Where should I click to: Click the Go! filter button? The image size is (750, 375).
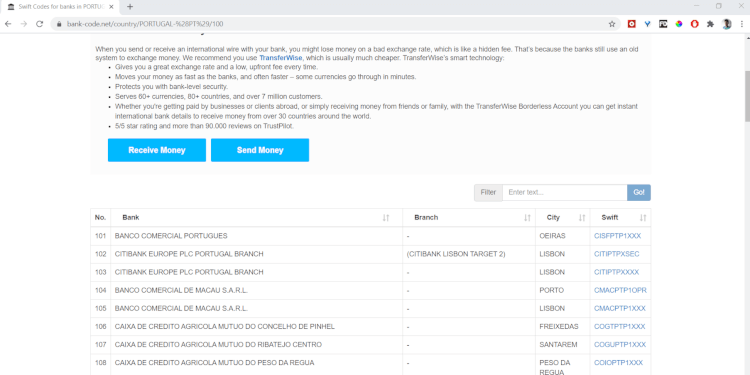coord(639,192)
